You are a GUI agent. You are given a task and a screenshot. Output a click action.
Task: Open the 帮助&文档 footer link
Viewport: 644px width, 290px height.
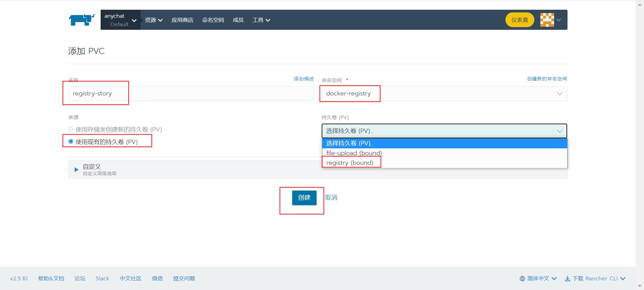click(51, 279)
